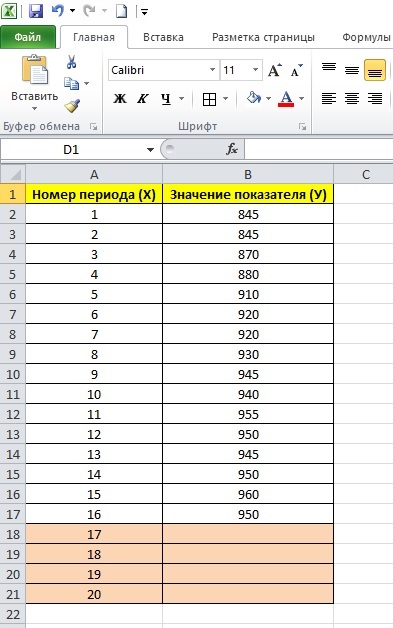393x628 pixels.
Task: Apply fill color paint bucket
Action: tap(254, 98)
